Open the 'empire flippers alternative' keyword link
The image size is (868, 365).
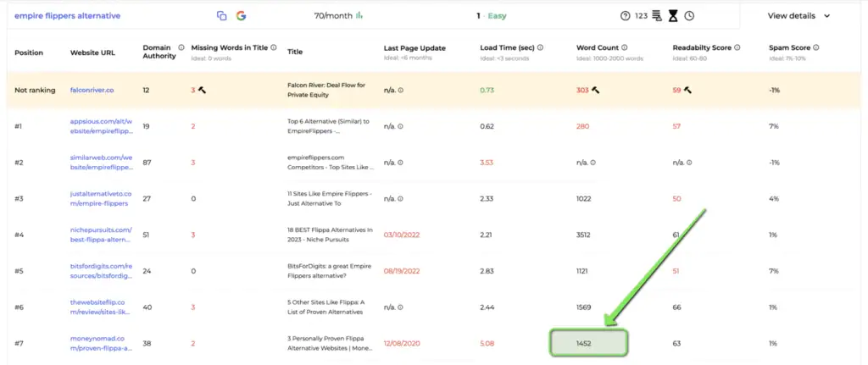coord(67,16)
